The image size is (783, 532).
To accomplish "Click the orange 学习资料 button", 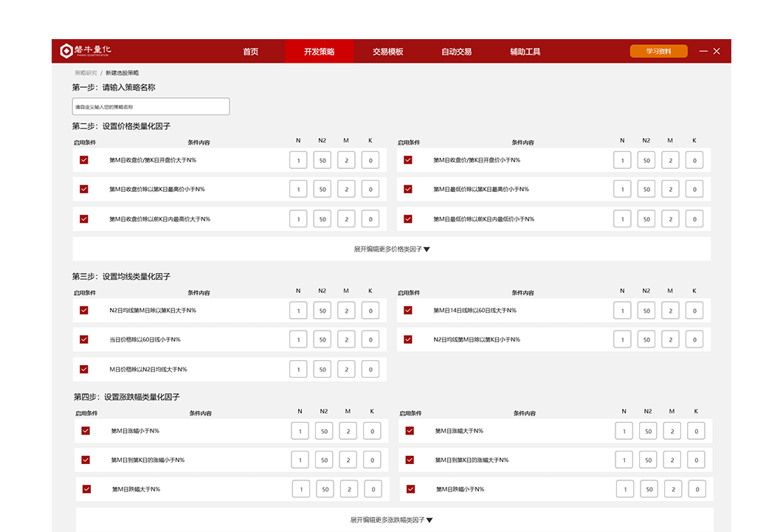I will [658, 52].
